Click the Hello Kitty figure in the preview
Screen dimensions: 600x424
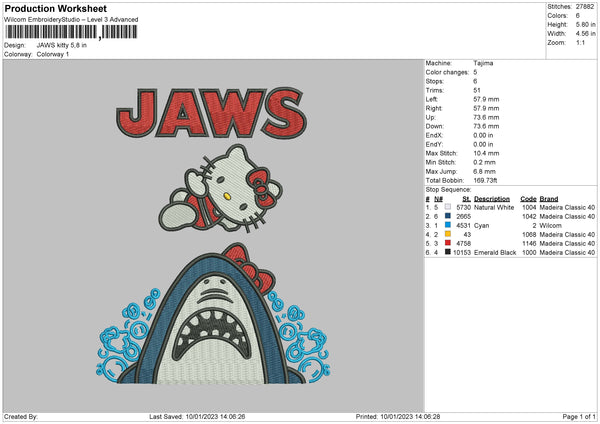coord(220,189)
